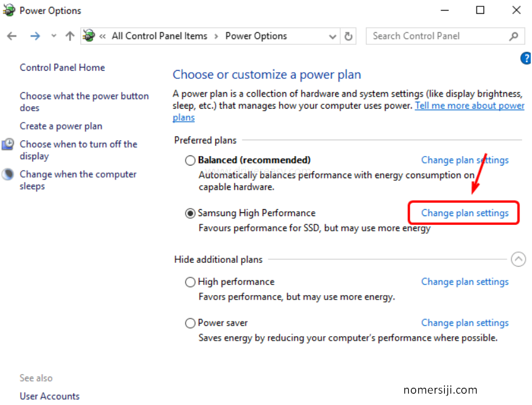This screenshot has width=532, height=405.
Task: Click inside the Search Control Panel field
Action: pos(435,36)
